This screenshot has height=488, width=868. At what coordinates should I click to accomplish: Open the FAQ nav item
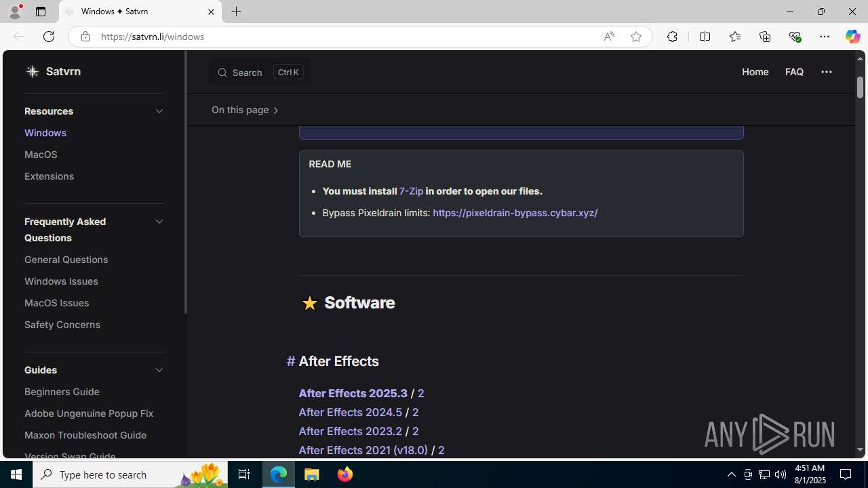[x=794, y=72]
